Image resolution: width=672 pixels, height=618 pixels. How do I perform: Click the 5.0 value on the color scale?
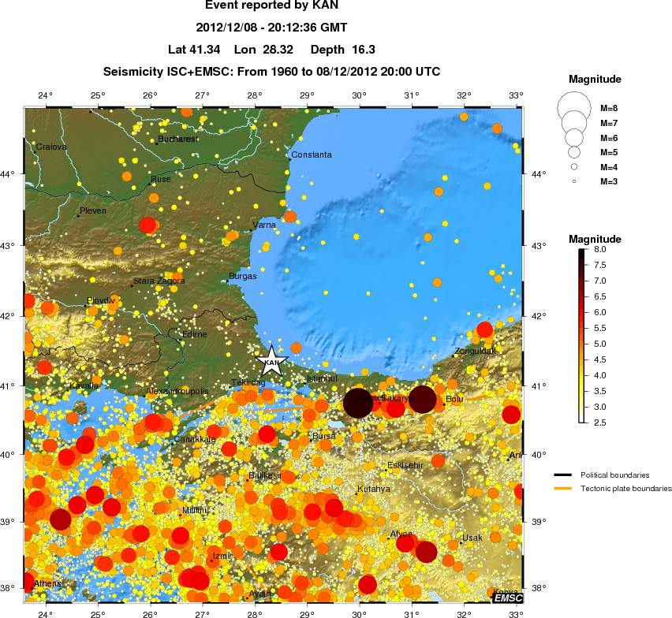[600, 344]
